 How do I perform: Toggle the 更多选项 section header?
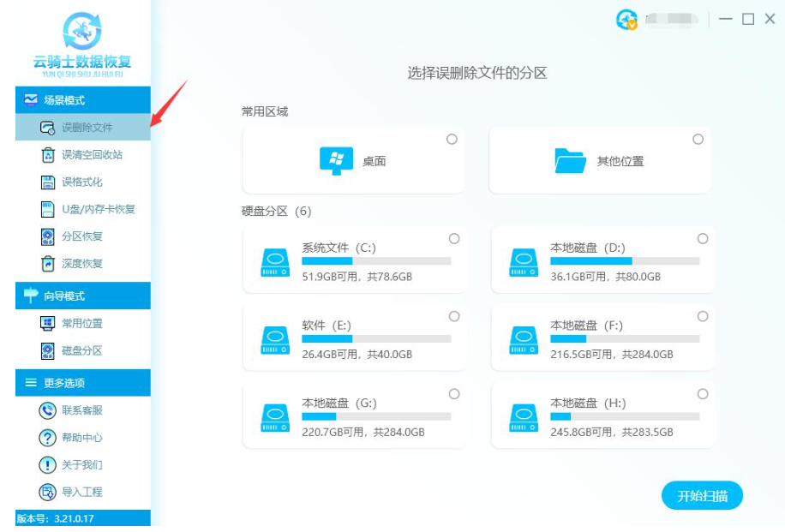pyautogui.click(x=82, y=383)
